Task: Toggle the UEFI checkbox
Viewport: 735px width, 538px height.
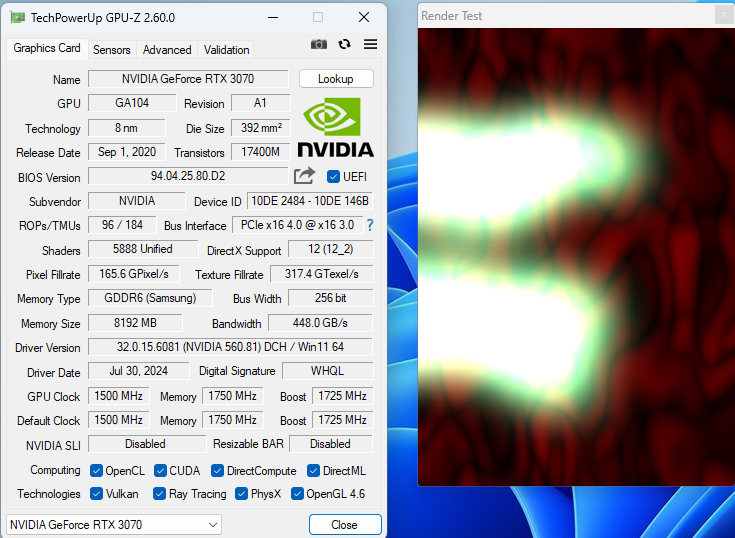Action: pos(333,177)
